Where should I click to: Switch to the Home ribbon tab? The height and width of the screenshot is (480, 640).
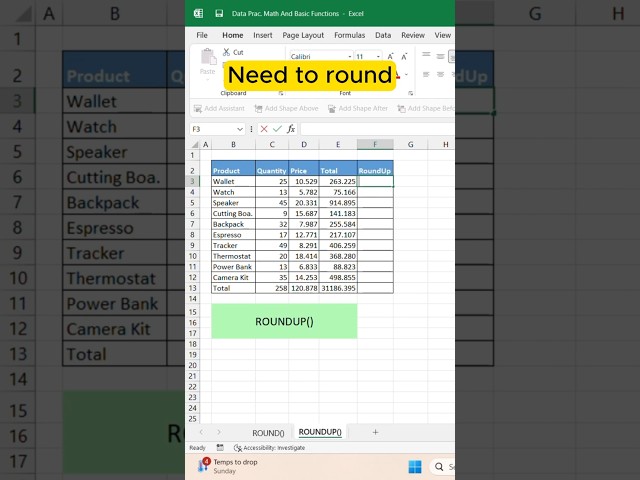tap(233, 35)
